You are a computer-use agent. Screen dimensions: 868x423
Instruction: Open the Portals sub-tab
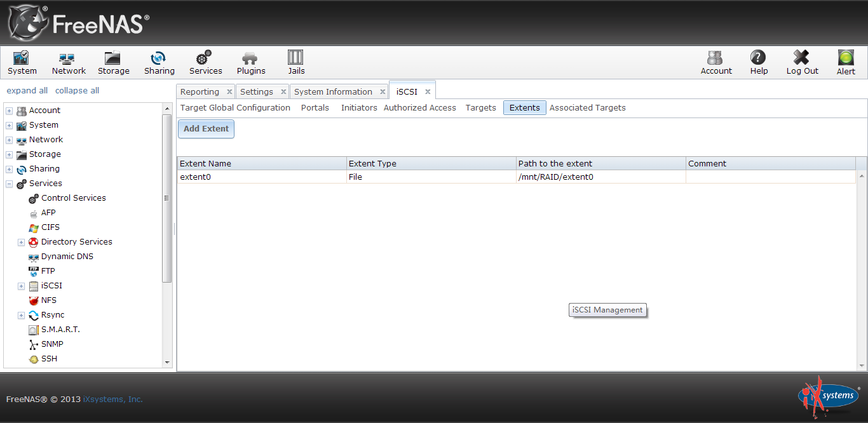click(x=315, y=108)
